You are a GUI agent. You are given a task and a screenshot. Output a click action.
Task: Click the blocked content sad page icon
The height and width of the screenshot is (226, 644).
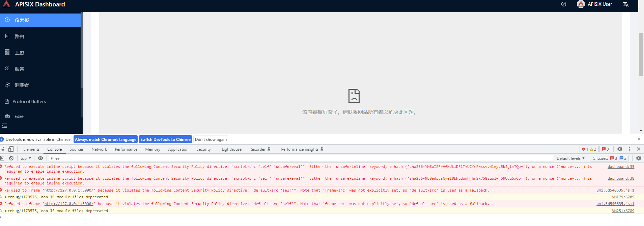[354, 96]
